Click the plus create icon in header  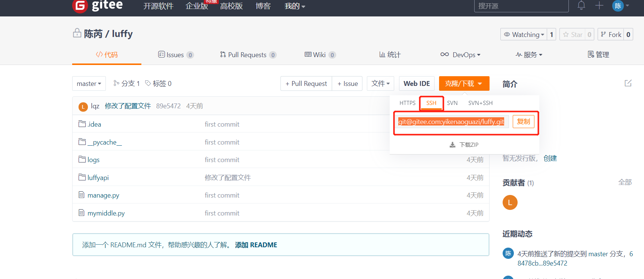[x=599, y=5]
